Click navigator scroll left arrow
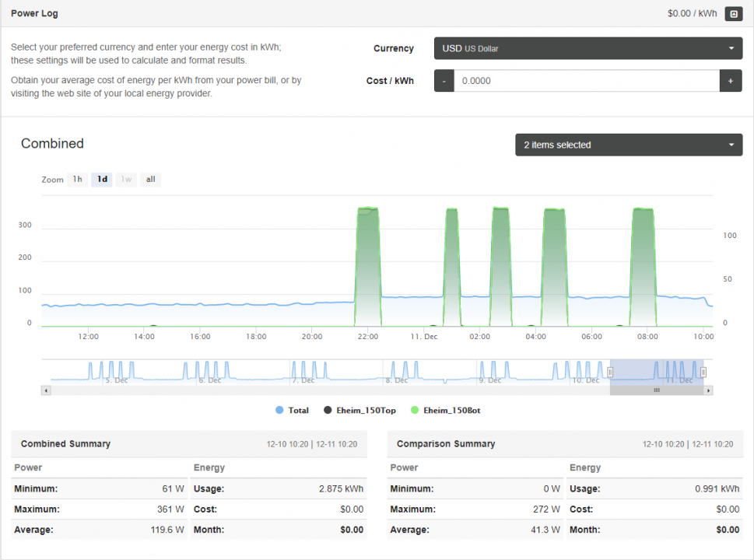This screenshot has height=560, width=754. click(46, 390)
